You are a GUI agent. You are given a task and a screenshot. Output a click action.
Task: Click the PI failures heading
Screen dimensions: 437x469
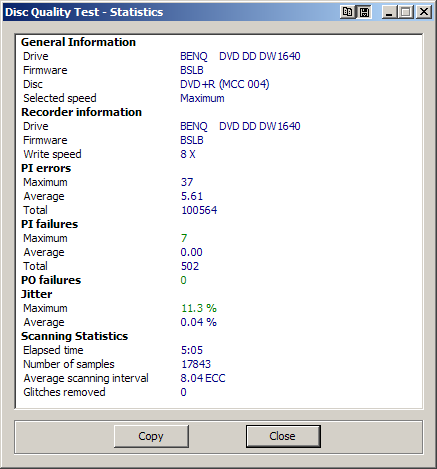49,224
